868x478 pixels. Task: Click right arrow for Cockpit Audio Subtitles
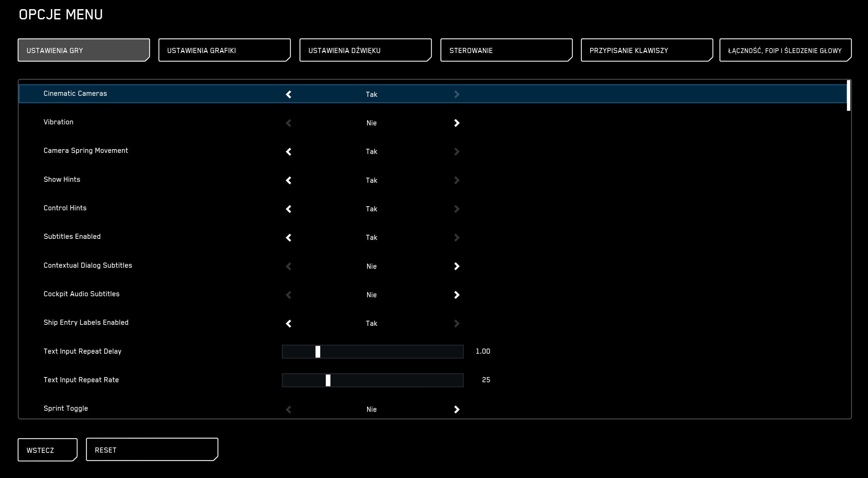point(457,295)
